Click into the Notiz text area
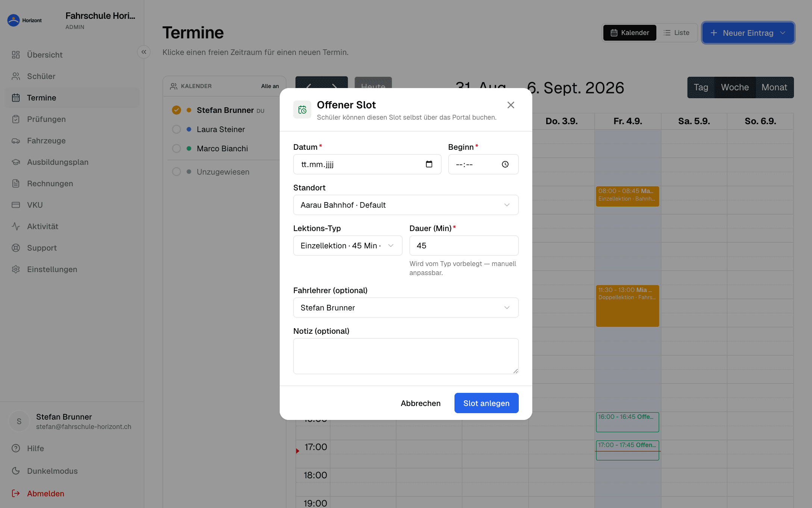Screen dimensions: 812x508 coord(406,356)
